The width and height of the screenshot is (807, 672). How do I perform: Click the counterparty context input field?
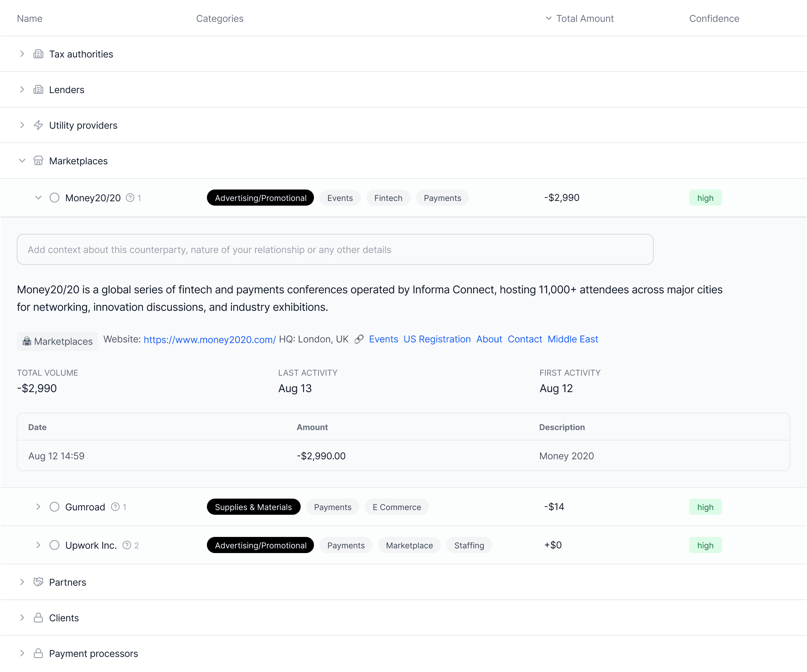334,249
